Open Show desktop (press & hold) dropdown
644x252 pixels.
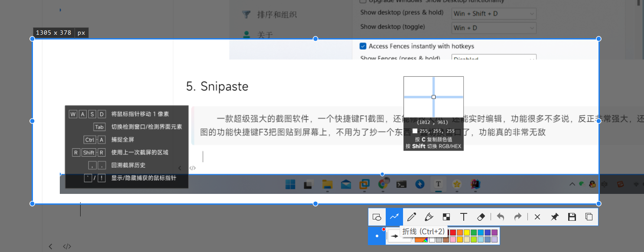[x=494, y=13]
